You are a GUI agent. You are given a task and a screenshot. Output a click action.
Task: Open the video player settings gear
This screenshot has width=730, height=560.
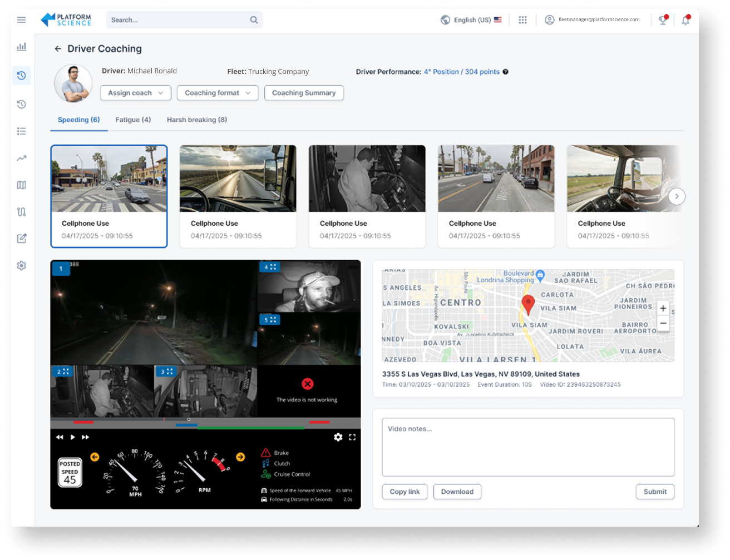(338, 437)
